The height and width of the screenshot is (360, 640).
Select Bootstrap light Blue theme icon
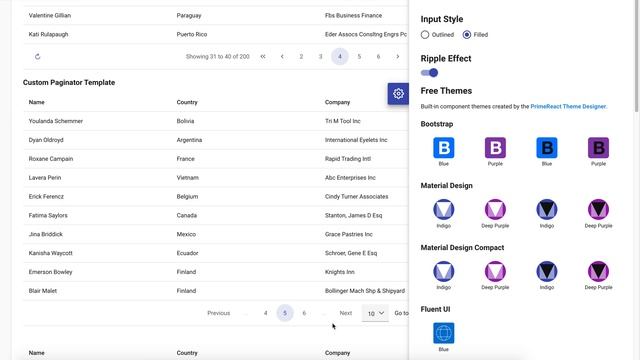444,148
